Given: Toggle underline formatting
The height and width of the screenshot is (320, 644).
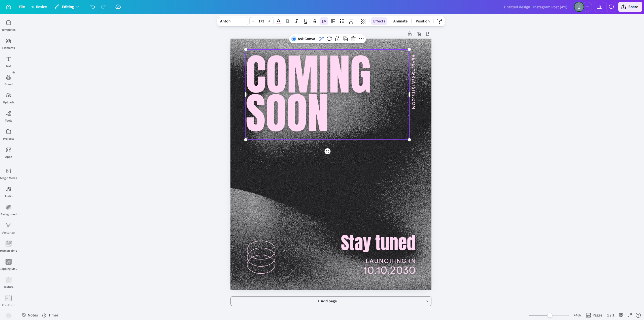Looking at the screenshot, I should point(306,21).
